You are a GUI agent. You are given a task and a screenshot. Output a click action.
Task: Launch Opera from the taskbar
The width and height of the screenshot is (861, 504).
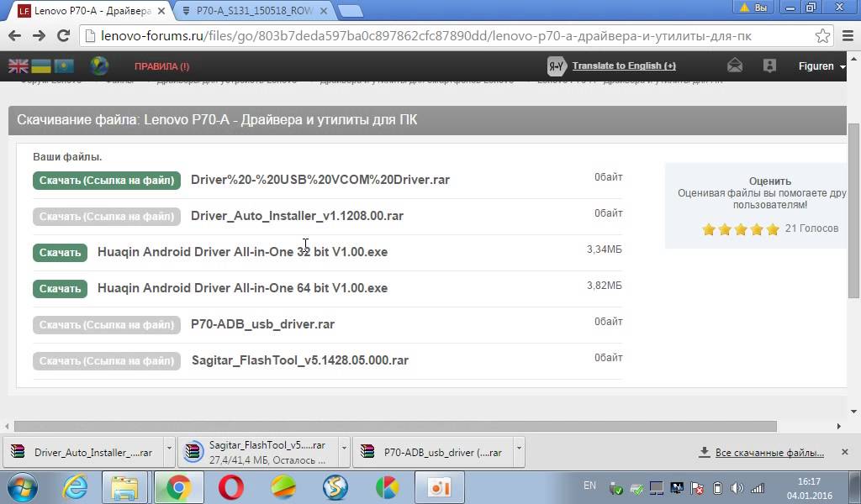[x=230, y=487]
